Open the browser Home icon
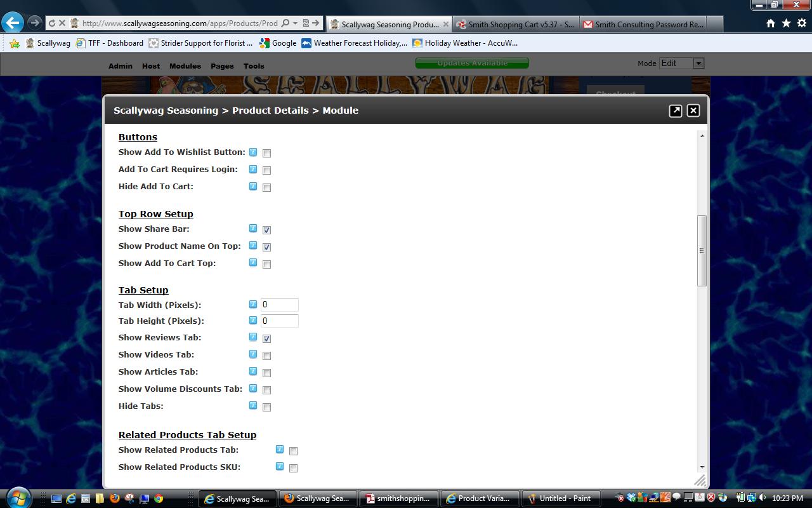 771,23
